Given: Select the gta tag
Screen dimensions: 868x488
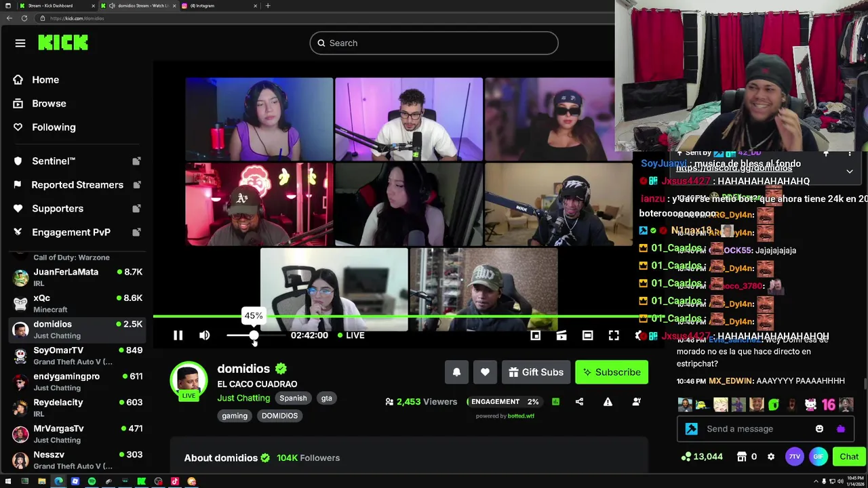Looking at the screenshot, I should 327,399.
